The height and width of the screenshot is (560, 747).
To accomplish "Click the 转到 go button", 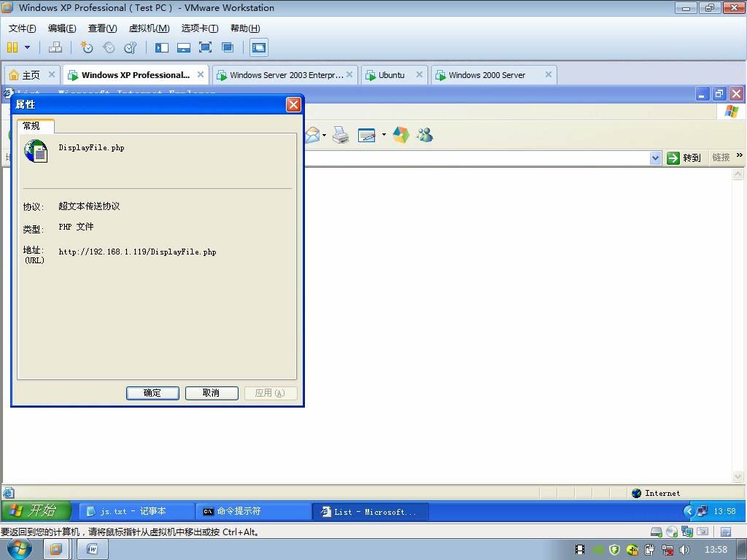I will 684,158.
